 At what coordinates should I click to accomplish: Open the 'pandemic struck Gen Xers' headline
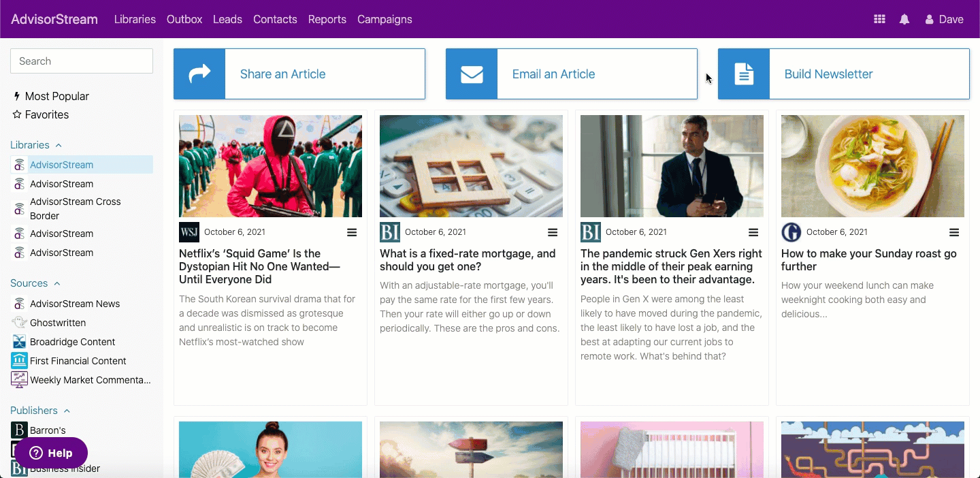pyautogui.click(x=671, y=266)
